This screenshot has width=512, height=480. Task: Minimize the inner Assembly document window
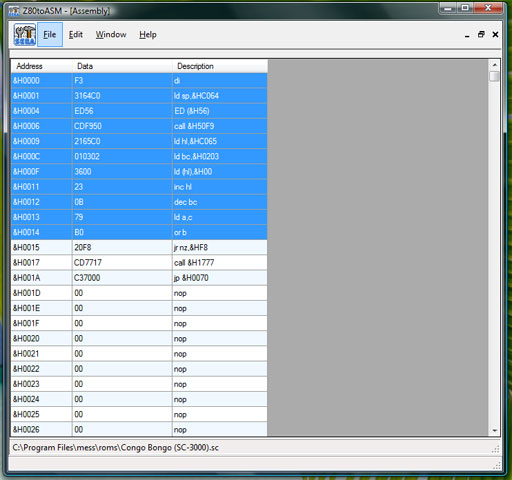pyautogui.click(x=467, y=35)
